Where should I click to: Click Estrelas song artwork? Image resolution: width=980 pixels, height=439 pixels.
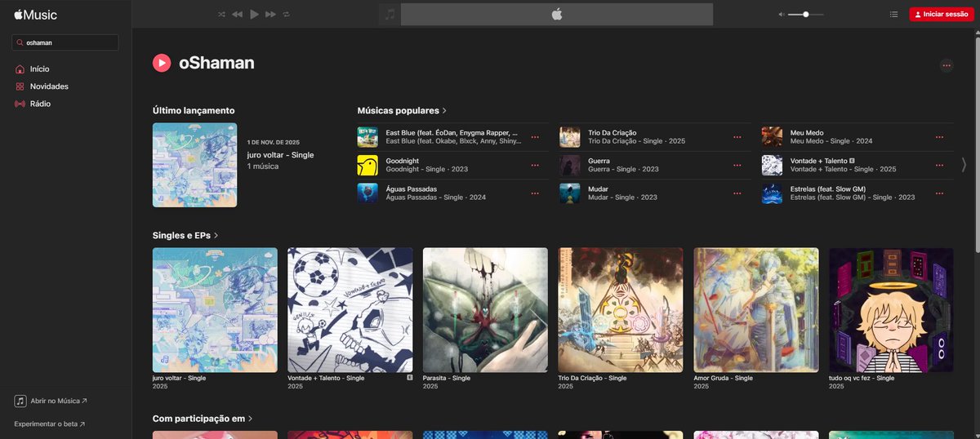point(772,193)
